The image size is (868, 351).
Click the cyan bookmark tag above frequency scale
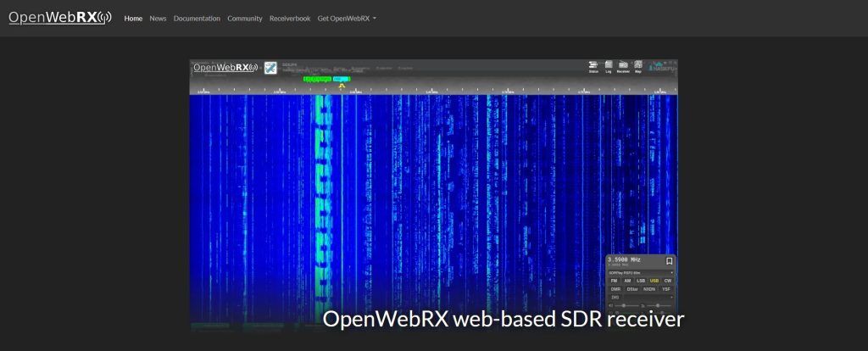coord(342,79)
